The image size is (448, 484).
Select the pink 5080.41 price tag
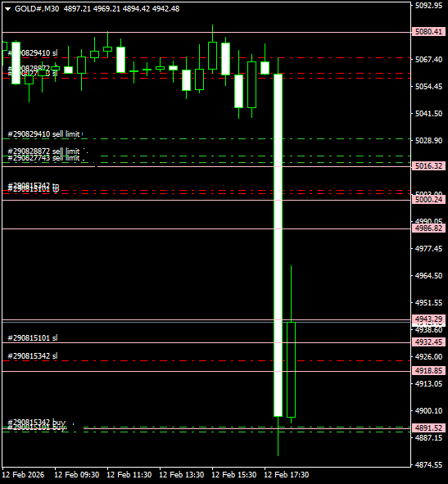[428, 31]
